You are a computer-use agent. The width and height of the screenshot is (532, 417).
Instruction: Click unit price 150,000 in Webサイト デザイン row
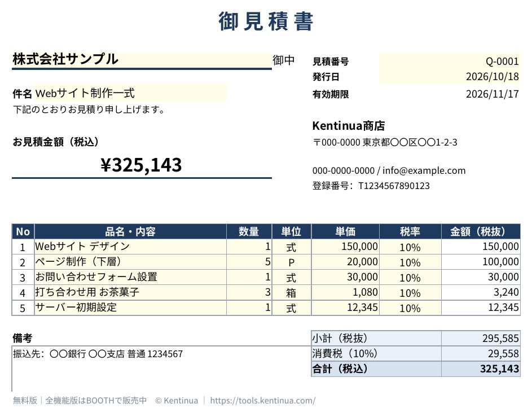point(345,247)
